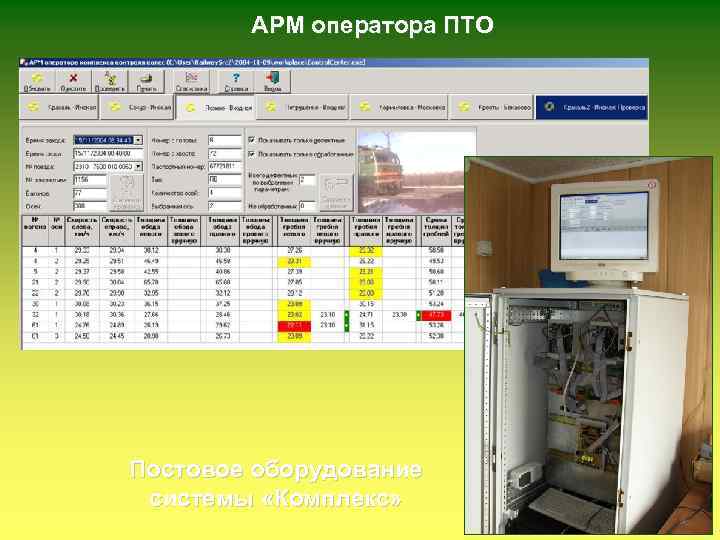Click the 'Номер с хвоста' input field
The width and height of the screenshot is (720, 540).
point(225,153)
